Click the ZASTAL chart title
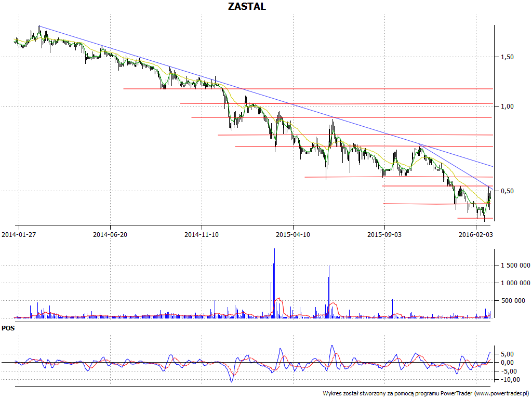The image size is (532, 399). coord(247,6)
